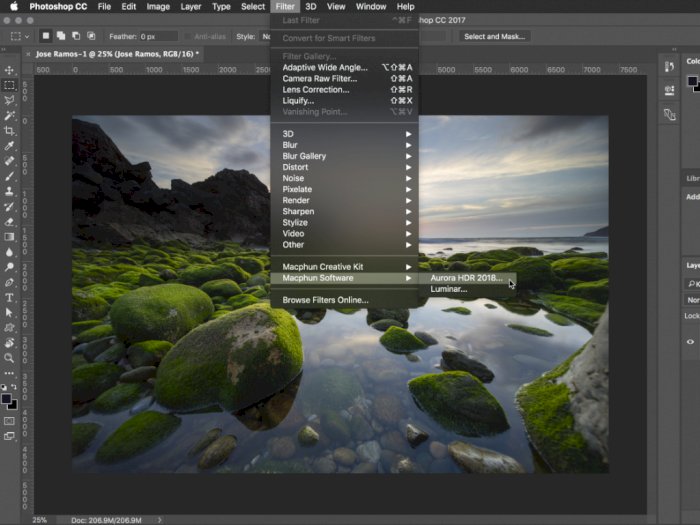Select the Path Selection tool
700x525 pixels.
[9, 312]
